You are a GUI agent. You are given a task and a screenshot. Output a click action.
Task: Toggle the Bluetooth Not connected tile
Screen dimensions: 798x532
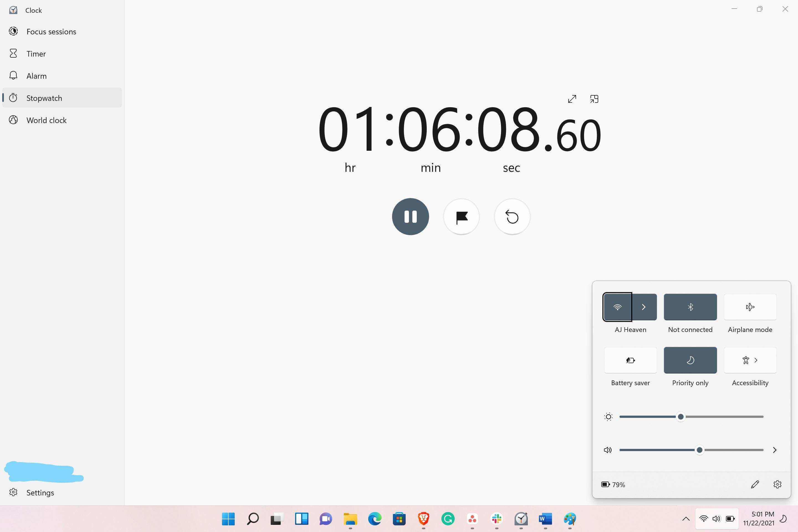pos(690,307)
